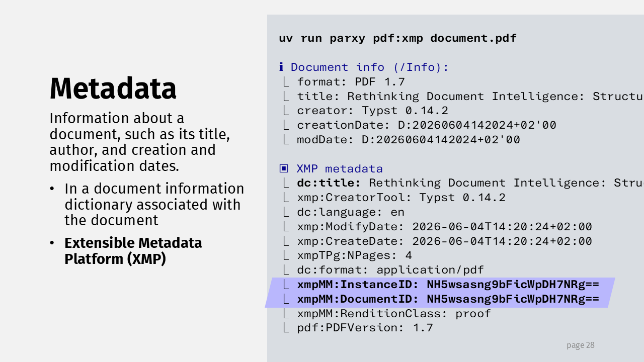Click the highlighted xmpMM:InstanceID line

point(441,285)
